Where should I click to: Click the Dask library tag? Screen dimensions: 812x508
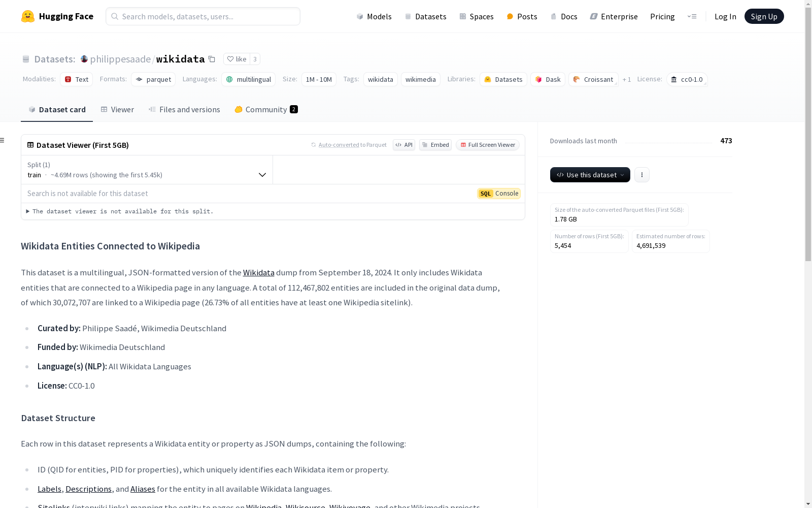[x=548, y=79]
